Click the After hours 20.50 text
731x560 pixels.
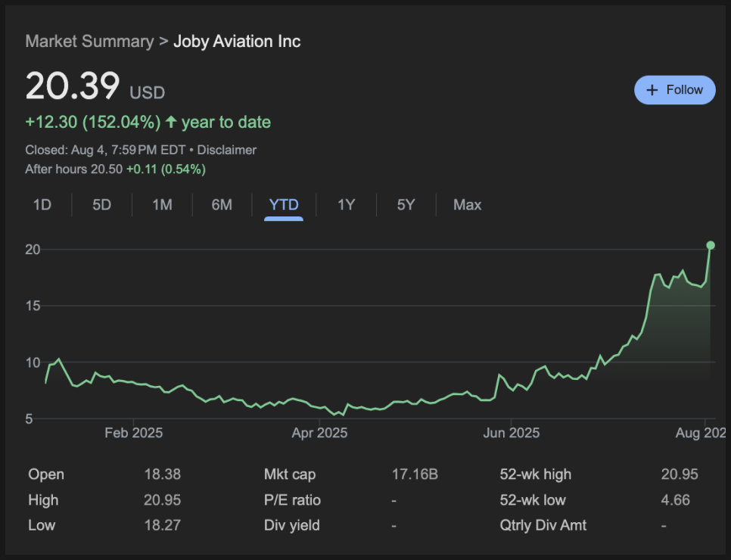point(73,170)
